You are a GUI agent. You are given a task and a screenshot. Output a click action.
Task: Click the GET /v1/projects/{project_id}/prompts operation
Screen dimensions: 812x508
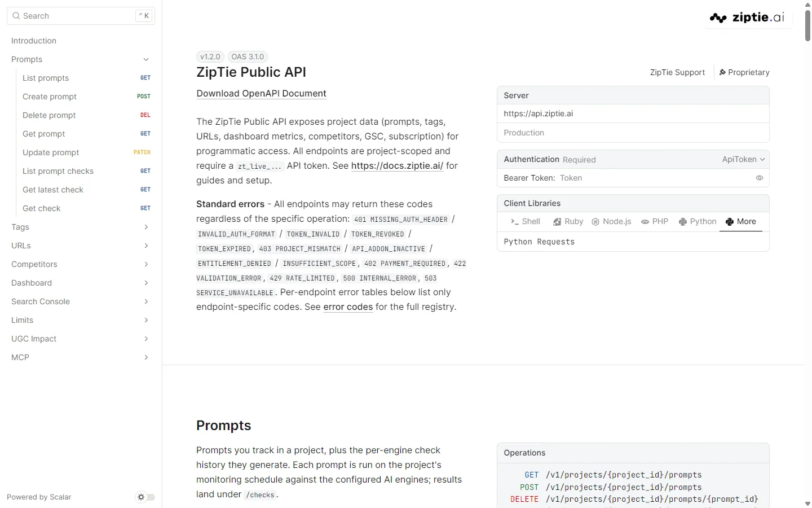613,475
